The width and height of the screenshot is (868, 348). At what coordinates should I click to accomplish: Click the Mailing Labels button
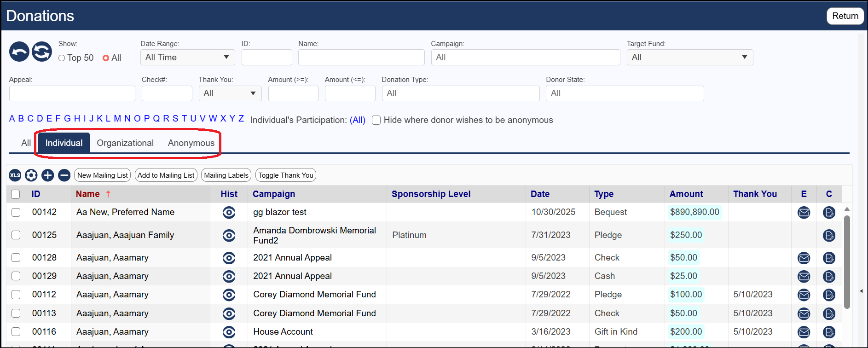(226, 175)
